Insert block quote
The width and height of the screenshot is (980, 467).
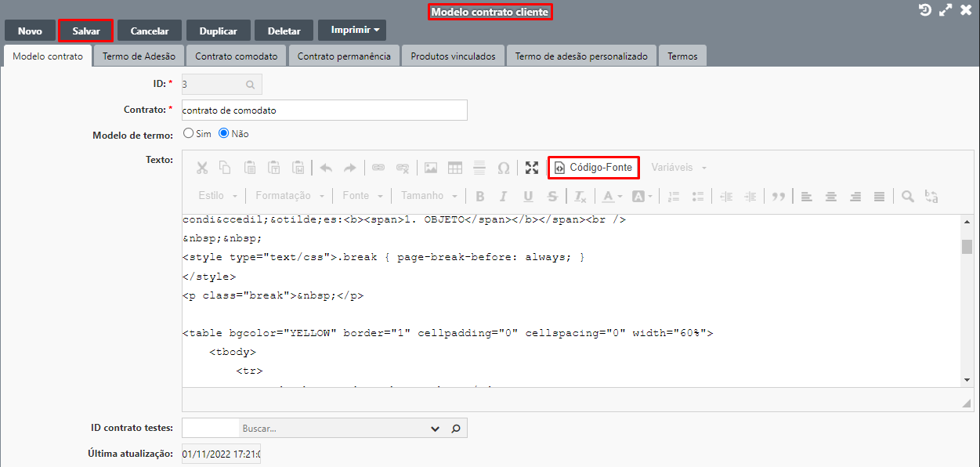point(778,196)
